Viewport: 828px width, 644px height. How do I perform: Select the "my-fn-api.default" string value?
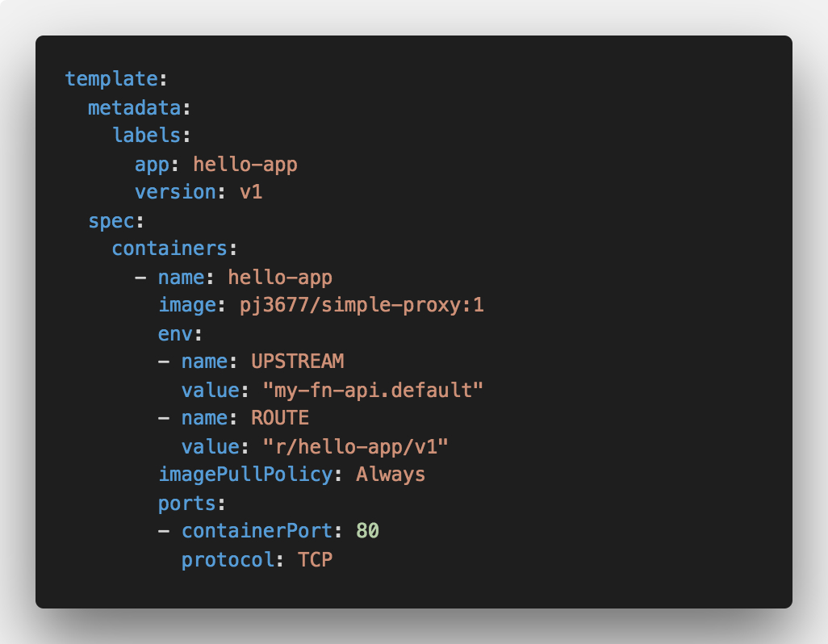(x=373, y=390)
